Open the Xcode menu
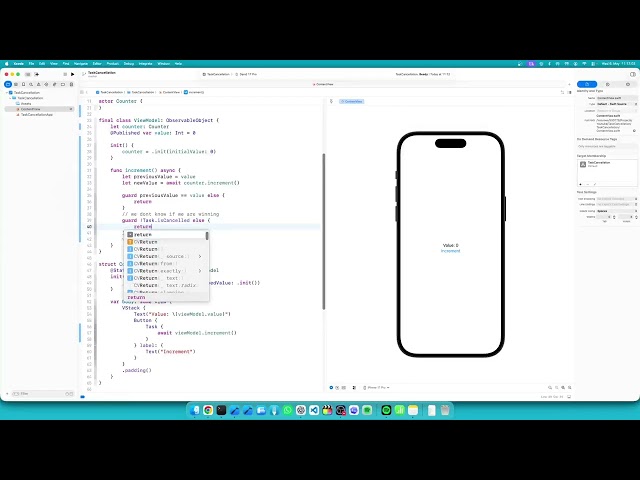Viewport: 640px width, 480px height. click(19, 64)
